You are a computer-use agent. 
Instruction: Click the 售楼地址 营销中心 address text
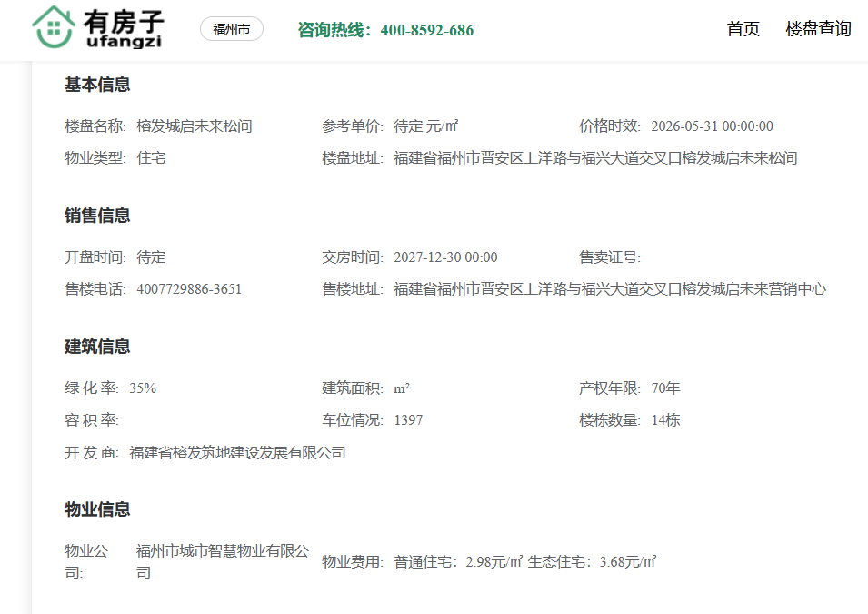pos(610,289)
